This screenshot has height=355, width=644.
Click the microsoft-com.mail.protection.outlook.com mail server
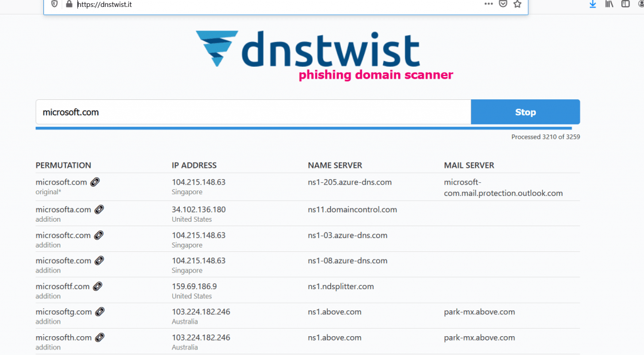point(503,188)
